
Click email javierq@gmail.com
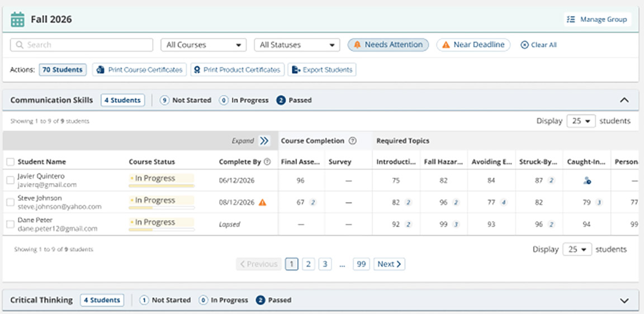pyautogui.click(x=47, y=185)
